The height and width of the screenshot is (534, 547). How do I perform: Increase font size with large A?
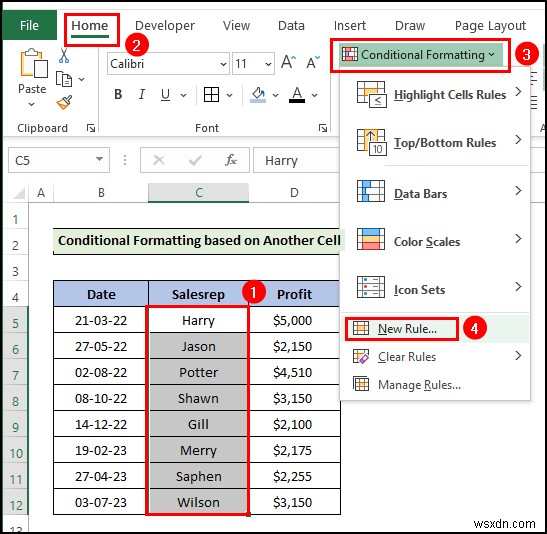(288, 63)
